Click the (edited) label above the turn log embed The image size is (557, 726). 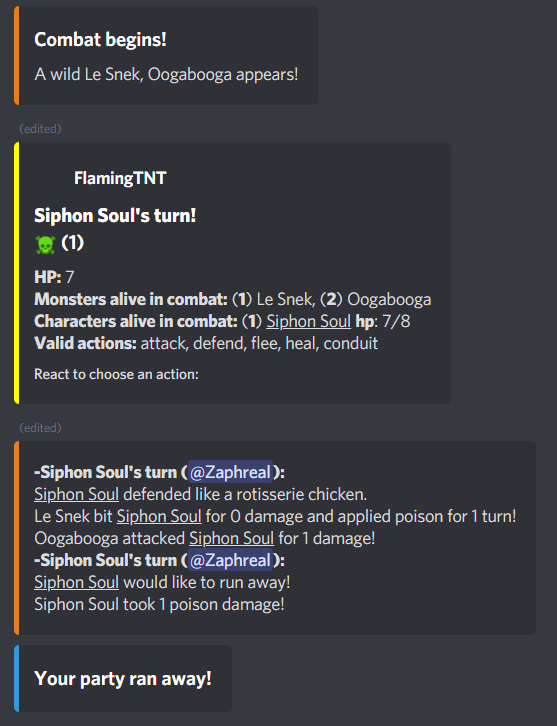[x=40, y=428]
